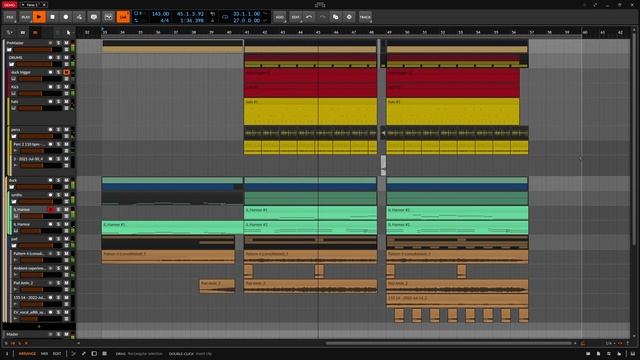Viewport: 640px width, 360px height.
Task: Click the 4/4 time signature field
Action: click(164, 20)
